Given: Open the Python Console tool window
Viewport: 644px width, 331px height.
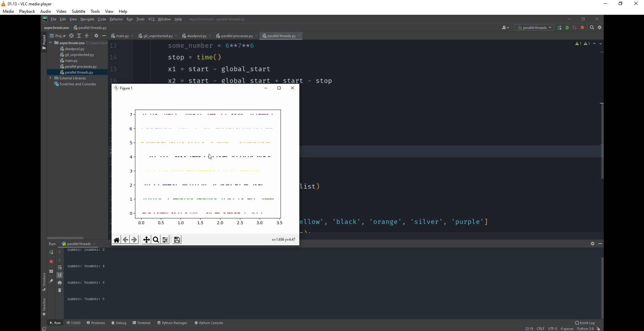Looking at the screenshot, I should click(208, 323).
